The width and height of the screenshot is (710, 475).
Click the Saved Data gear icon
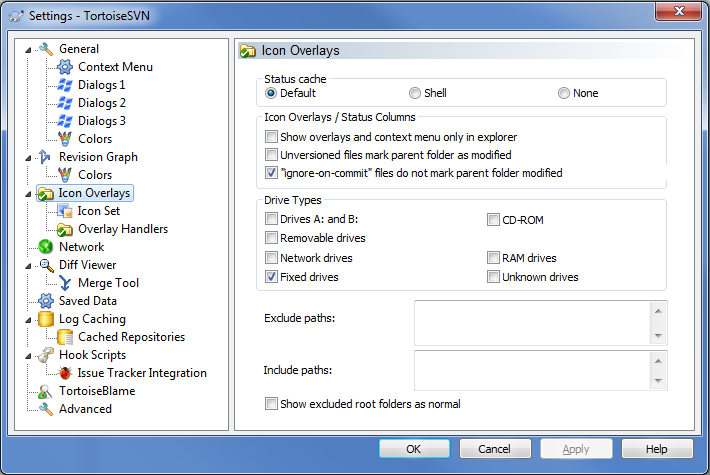coord(46,301)
